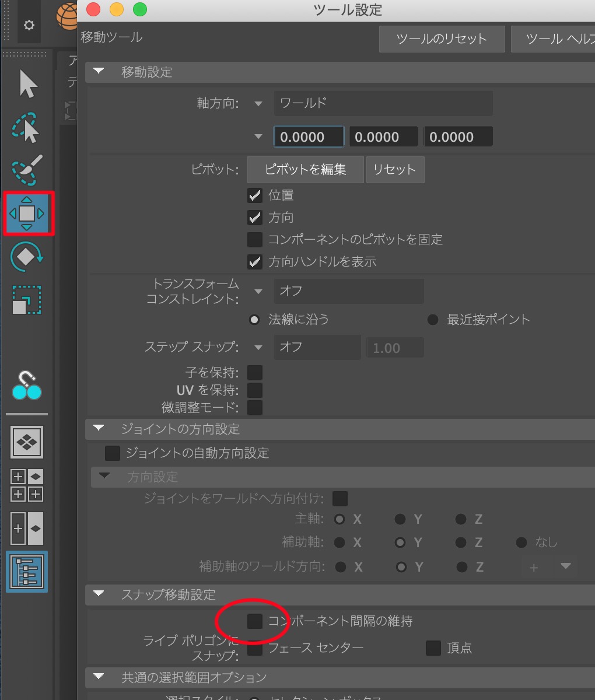The image size is (595, 700).
Task: Enable コンポーネント間隔の維持 checkbox
Action: point(255,621)
